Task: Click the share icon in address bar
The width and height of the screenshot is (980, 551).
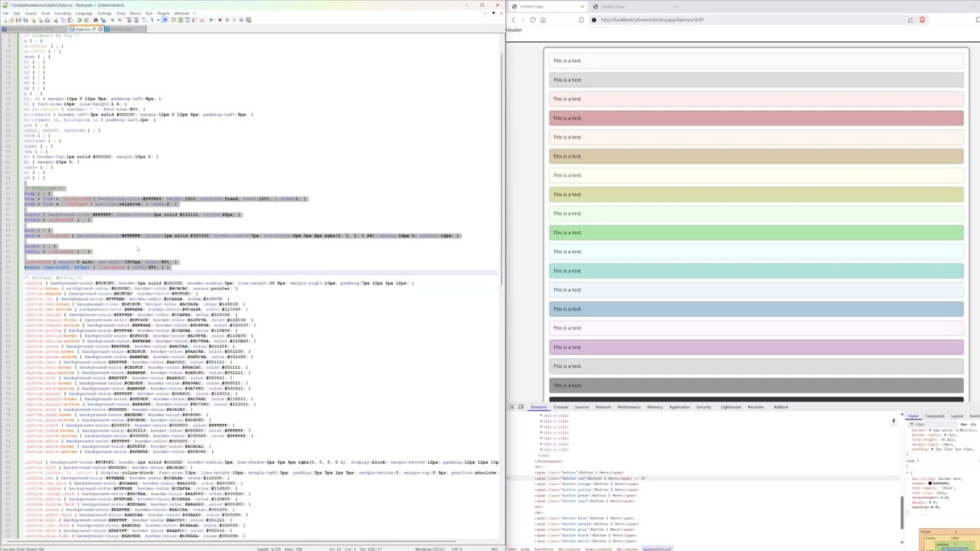Action: (910, 20)
